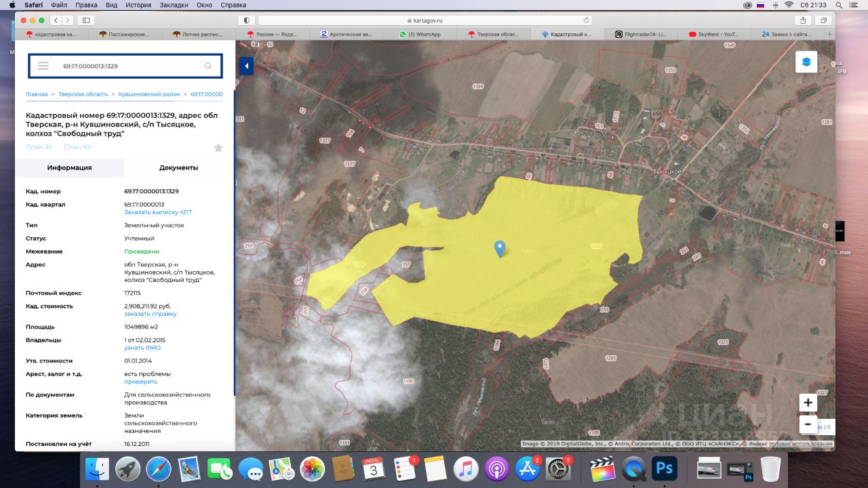Image resolution: width=868 pixels, height=488 pixels.
Task: Click the search magnifier icon
Action: coord(208,66)
